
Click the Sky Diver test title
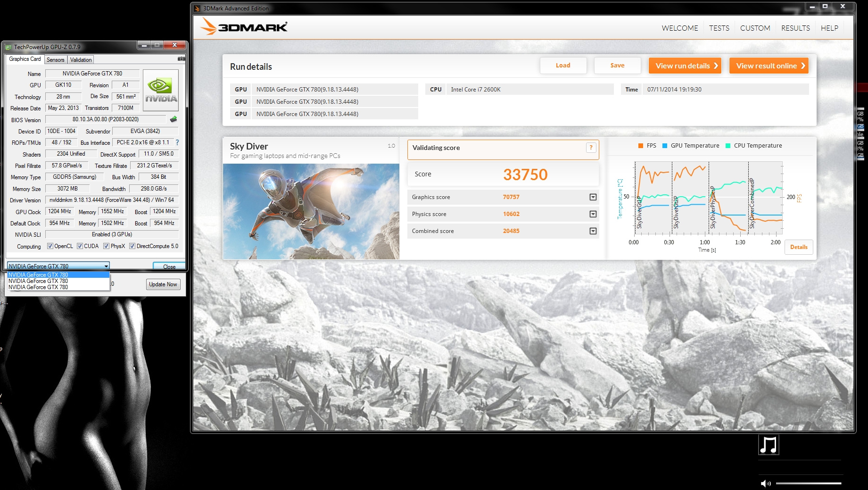tap(249, 146)
